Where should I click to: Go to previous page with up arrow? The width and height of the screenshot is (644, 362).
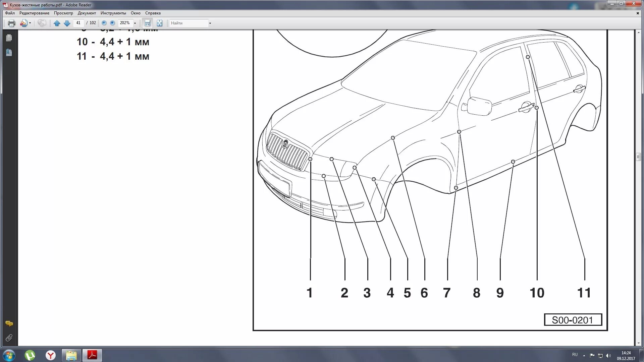57,23
